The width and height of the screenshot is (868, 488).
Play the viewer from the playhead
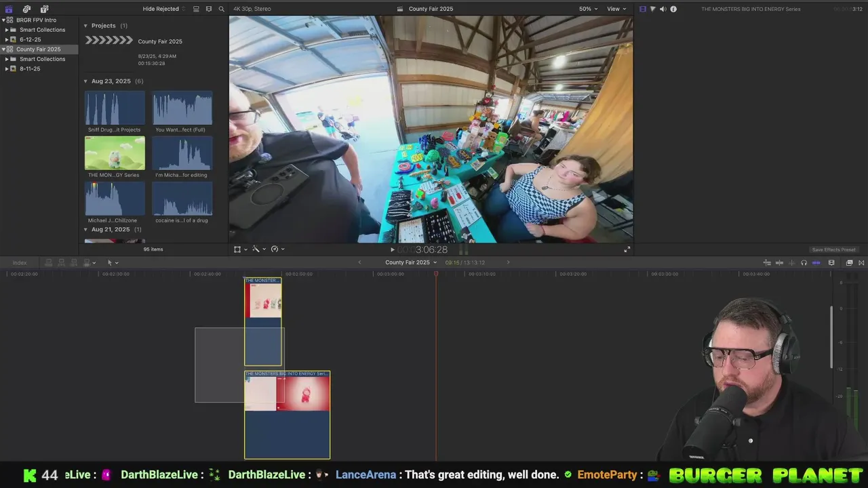(x=392, y=249)
